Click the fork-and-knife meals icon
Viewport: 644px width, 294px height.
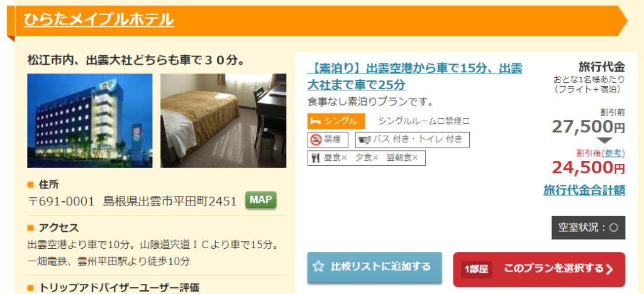coord(315,158)
